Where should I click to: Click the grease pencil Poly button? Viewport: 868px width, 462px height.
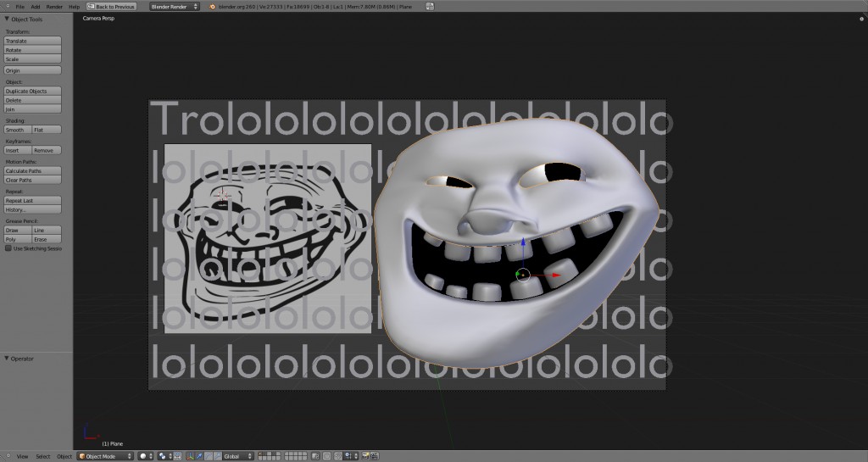pos(18,240)
